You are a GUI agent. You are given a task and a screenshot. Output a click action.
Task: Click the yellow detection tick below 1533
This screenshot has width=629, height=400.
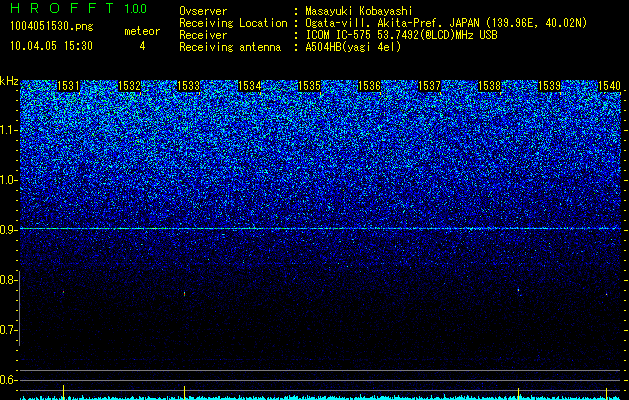185,392
